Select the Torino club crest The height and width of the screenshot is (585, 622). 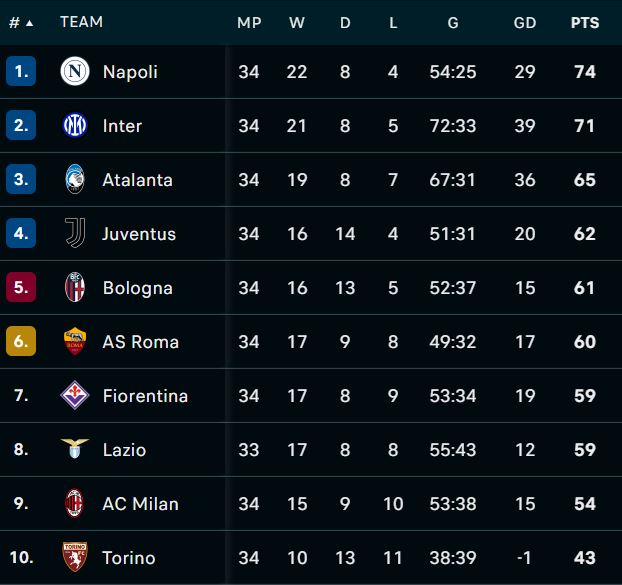click(75, 557)
